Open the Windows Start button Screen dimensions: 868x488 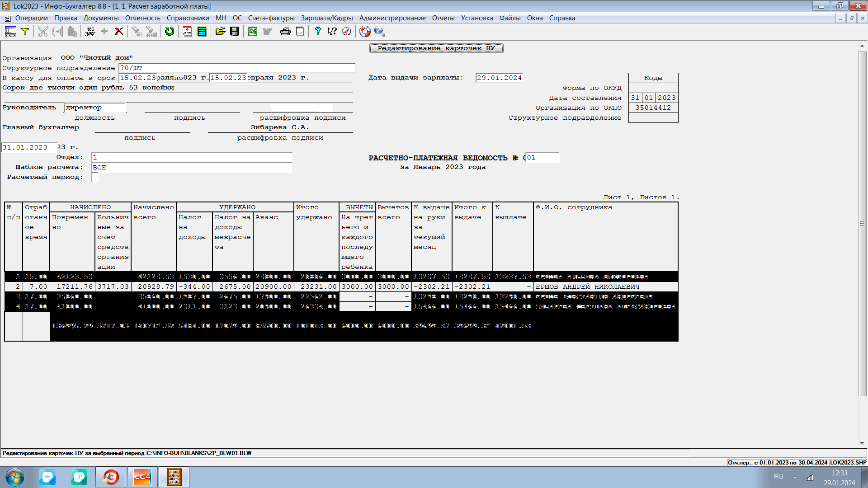click(x=15, y=477)
